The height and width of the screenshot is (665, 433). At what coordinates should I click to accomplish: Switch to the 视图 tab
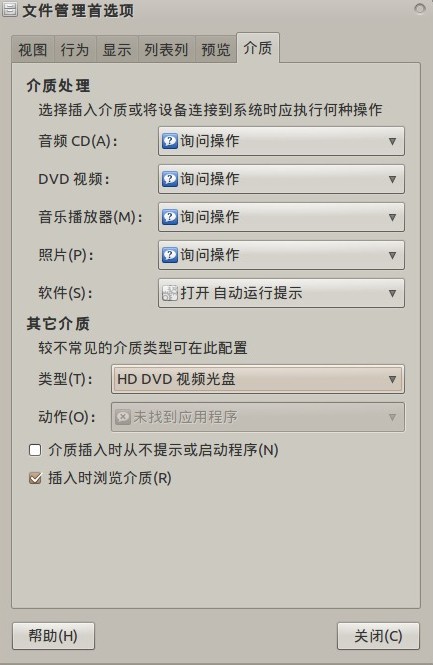(x=33, y=50)
